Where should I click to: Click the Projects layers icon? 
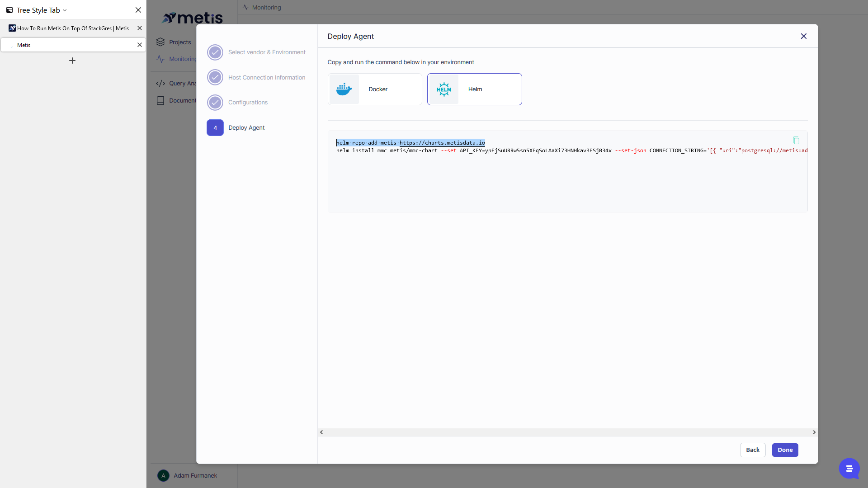(x=160, y=42)
